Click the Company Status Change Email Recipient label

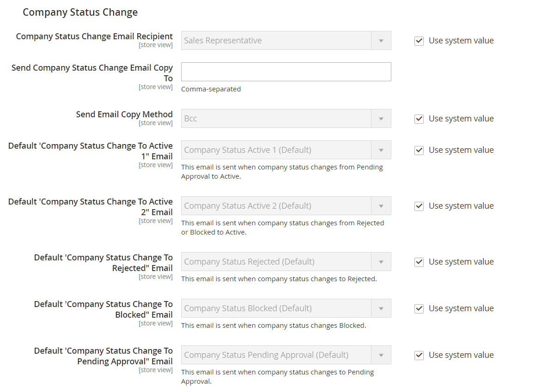94,36
